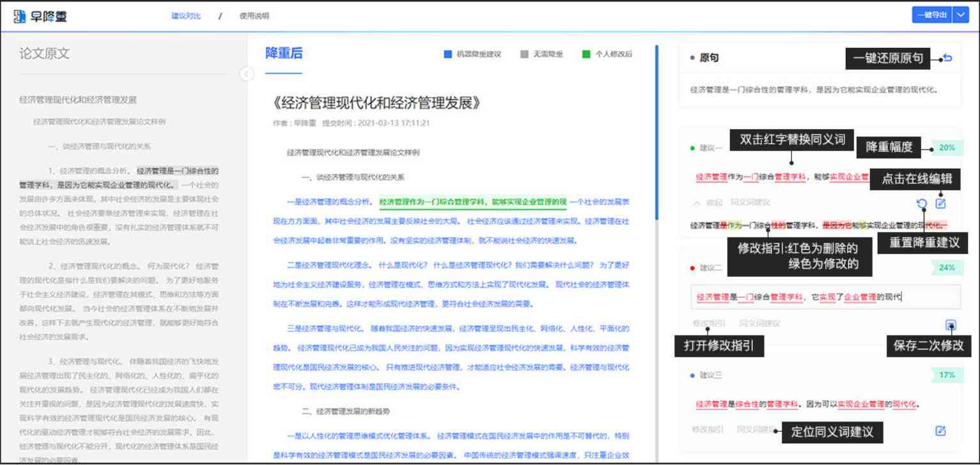Click the 17% reduction badge of 建议三

947,375
